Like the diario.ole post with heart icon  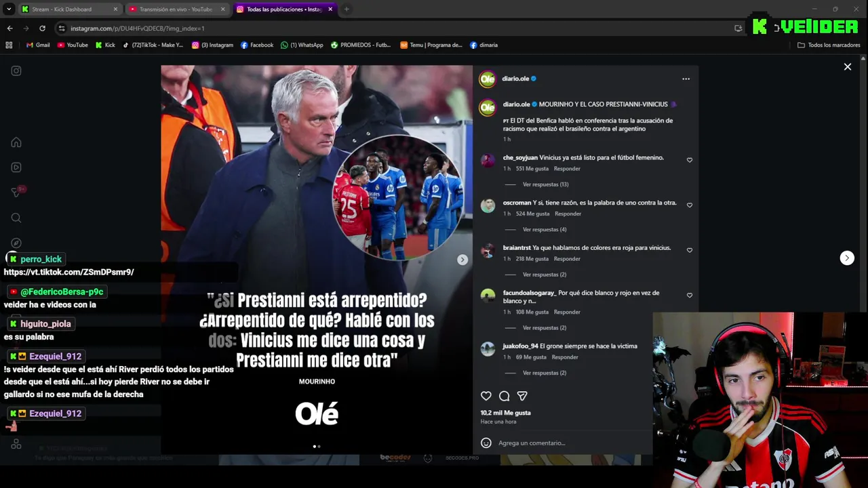coord(486,396)
